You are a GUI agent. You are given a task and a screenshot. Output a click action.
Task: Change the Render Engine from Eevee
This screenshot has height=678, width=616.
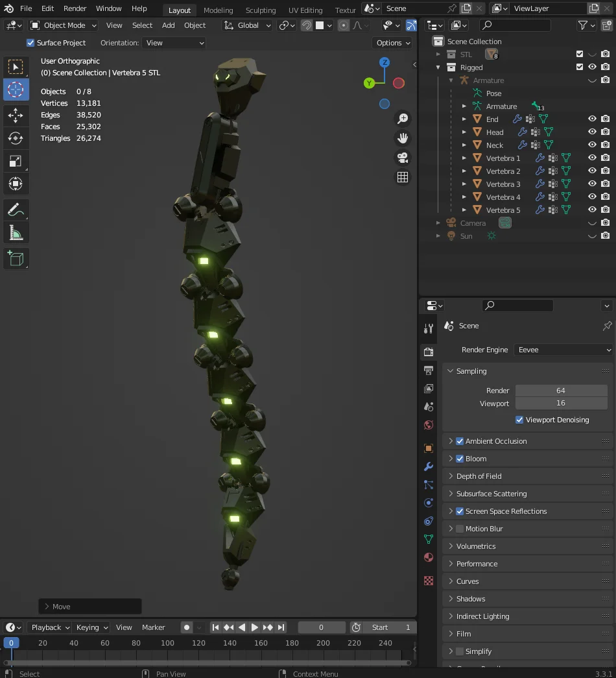pyautogui.click(x=563, y=350)
